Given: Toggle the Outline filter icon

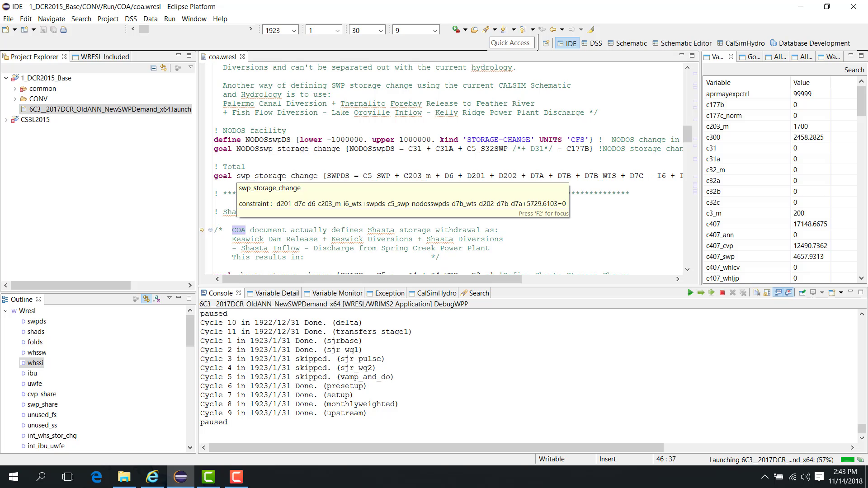Looking at the screenshot, I should [136, 299].
